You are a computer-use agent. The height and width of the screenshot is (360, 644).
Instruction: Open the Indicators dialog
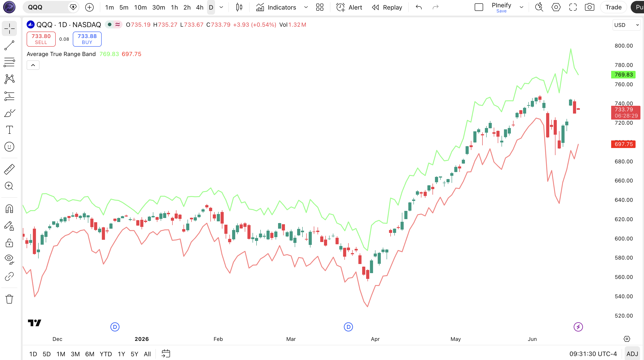pos(276,8)
